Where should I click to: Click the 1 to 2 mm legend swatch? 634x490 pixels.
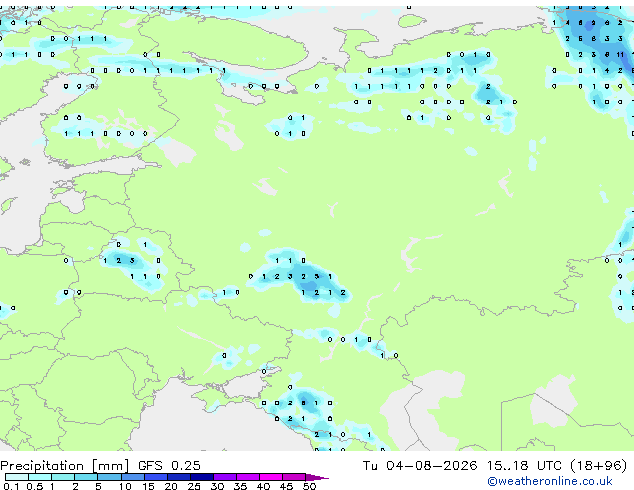[63, 477]
